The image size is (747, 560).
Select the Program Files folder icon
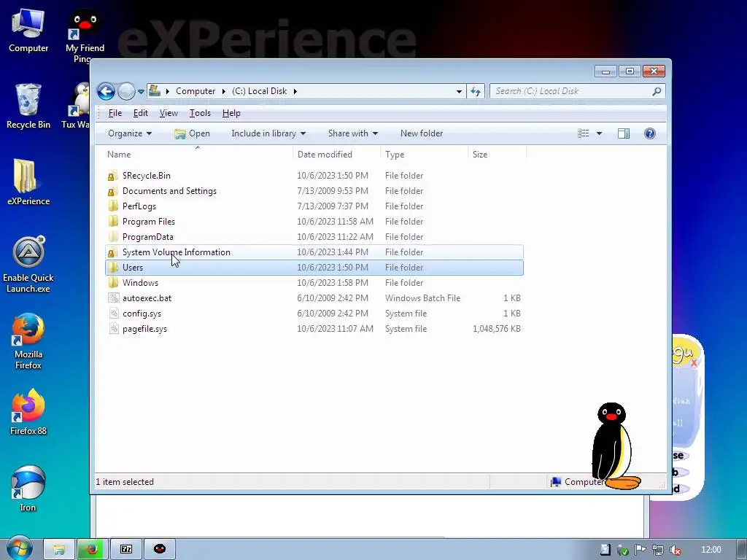pos(113,222)
